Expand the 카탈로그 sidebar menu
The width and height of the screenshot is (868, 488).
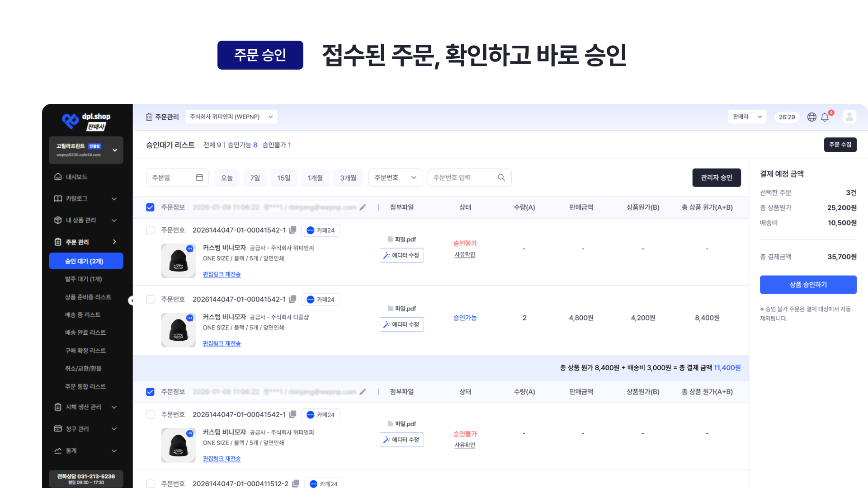click(86, 198)
